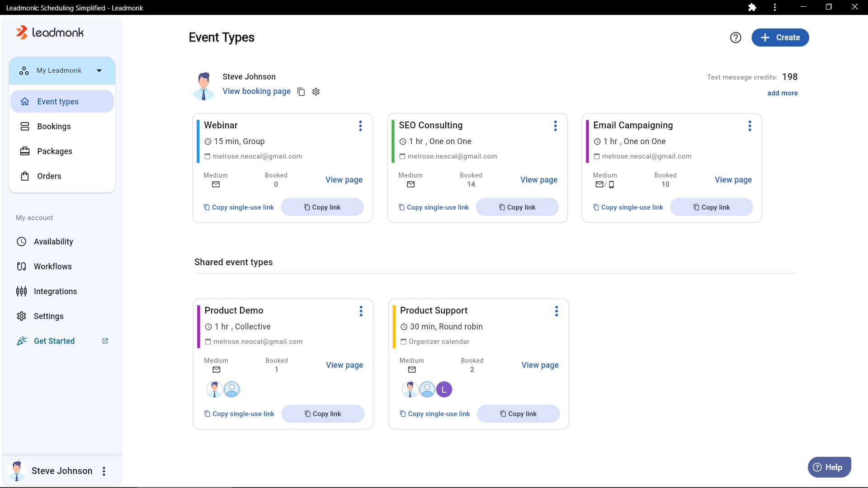Image resolution: width=868 pixels, height=488 pixels.
Task: Click Copy link button on Product Demo card
Action: point(323,414)
